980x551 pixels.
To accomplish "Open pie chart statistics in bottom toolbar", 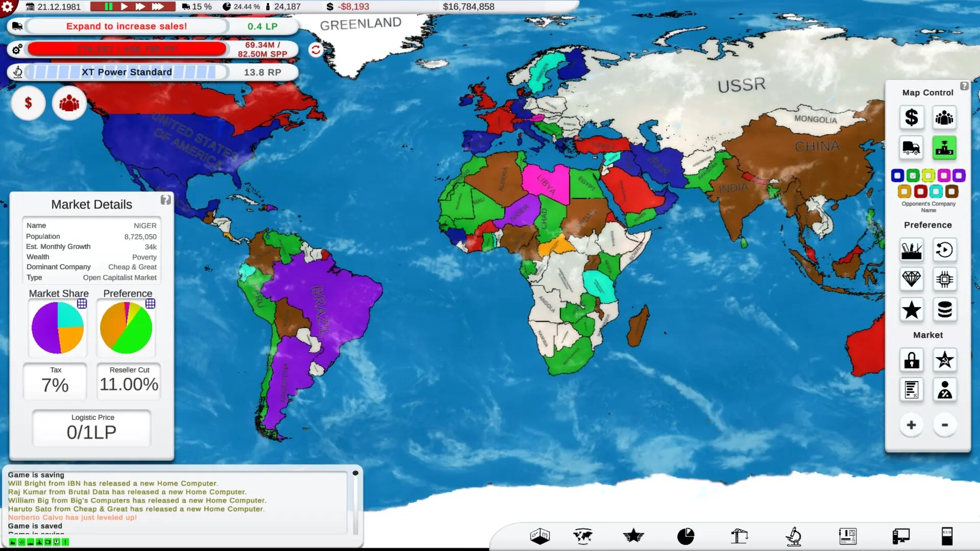I will coord(685,536).
